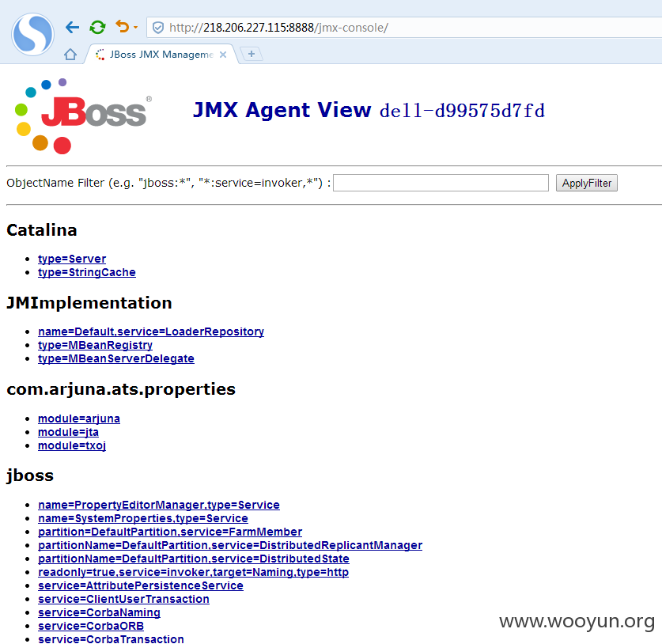Open the DistributedState service link
The height and width of the screenshot is (644, 662).
pos(193,559)
